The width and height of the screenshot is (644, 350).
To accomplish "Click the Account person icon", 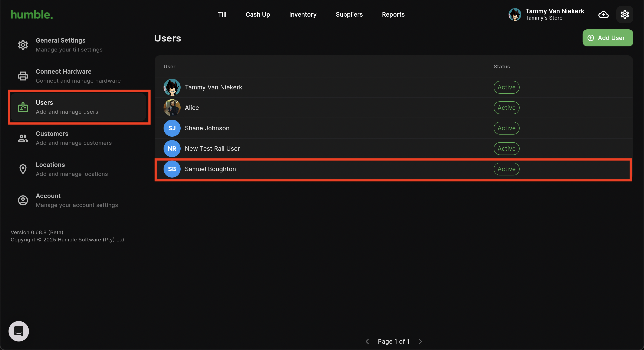I will click(x=23, y=200).
